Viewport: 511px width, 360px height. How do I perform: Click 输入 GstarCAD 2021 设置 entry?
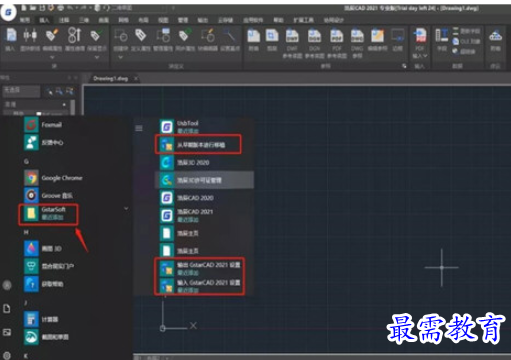click(x=200, y=286)
